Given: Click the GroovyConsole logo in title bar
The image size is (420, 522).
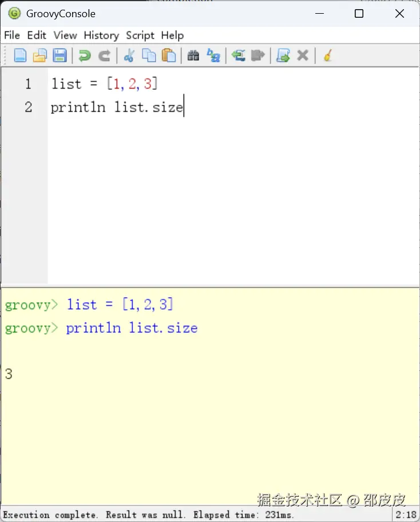Looking at the screenshot, I should pos(14,13).
